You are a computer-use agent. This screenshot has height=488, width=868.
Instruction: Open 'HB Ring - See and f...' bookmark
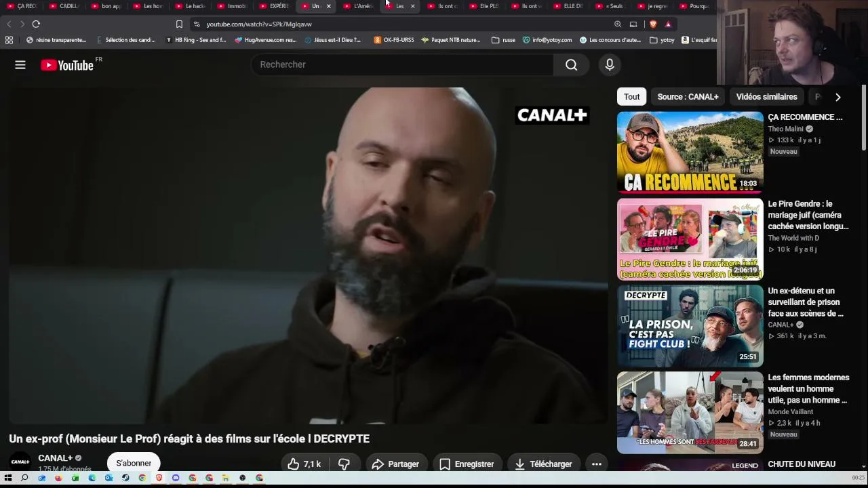(x=196, y=40)
